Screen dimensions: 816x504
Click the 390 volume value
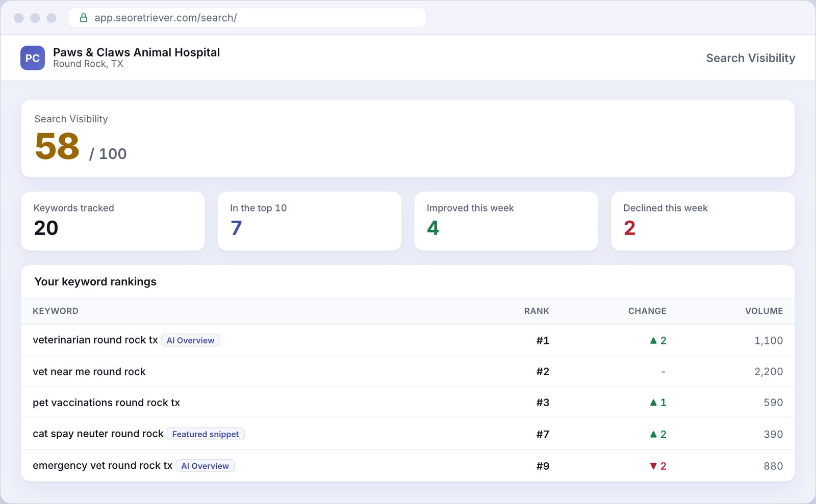(773, 434)
